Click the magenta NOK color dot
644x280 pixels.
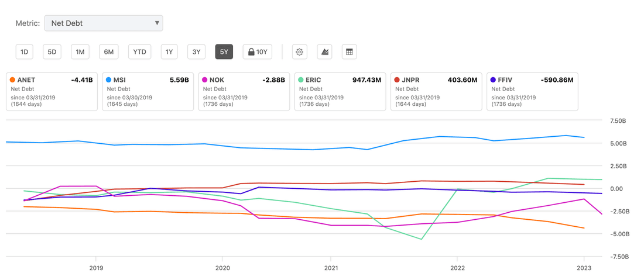pos(204,80)
